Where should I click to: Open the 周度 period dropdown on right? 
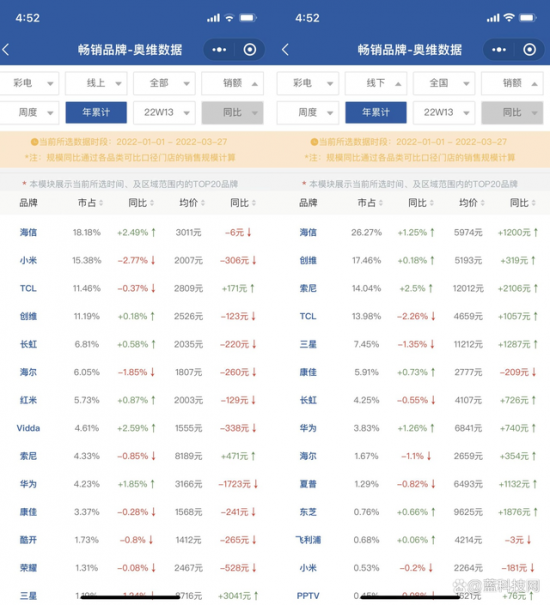(308, 112)
